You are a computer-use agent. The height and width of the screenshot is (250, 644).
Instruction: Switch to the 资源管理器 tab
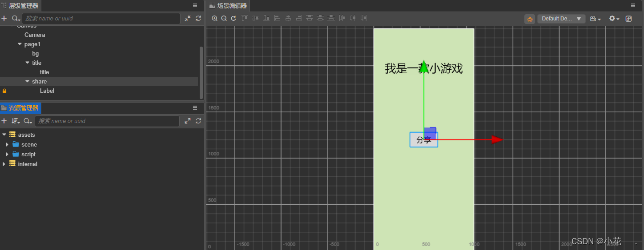tap(20, 108)
